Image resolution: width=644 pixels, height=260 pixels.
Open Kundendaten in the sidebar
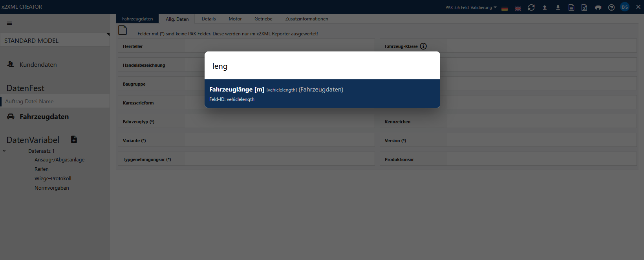tap(38, 65)
